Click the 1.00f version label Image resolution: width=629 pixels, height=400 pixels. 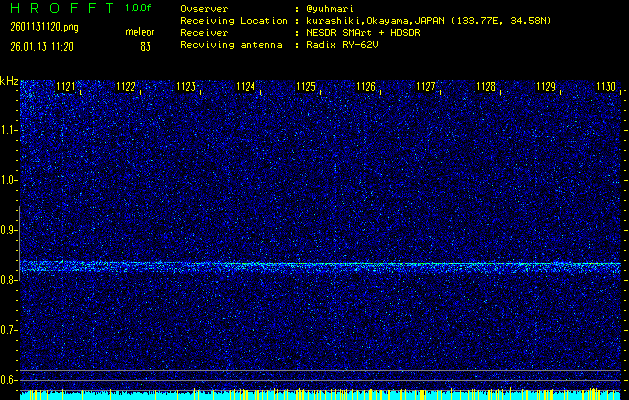[x=139, y=8]
